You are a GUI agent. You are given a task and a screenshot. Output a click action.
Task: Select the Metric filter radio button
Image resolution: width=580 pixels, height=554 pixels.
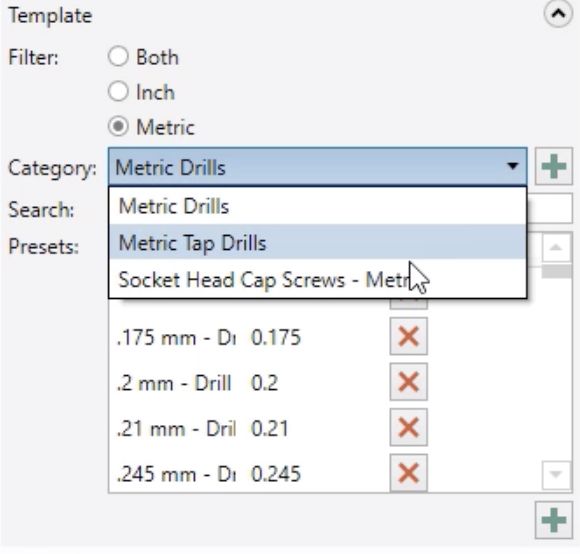point(118,126)
